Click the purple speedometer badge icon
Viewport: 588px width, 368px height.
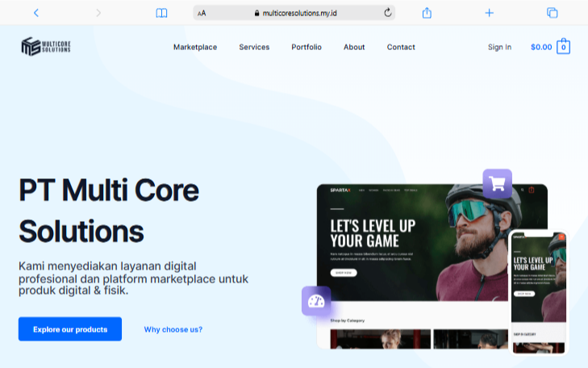(316, 301)
